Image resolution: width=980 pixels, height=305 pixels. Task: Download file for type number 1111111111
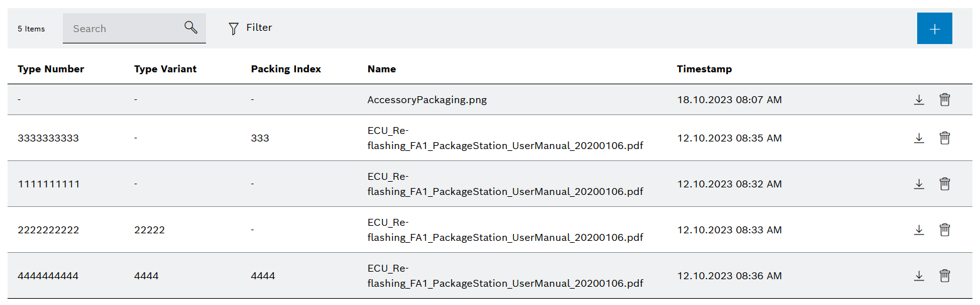point(918,184)
